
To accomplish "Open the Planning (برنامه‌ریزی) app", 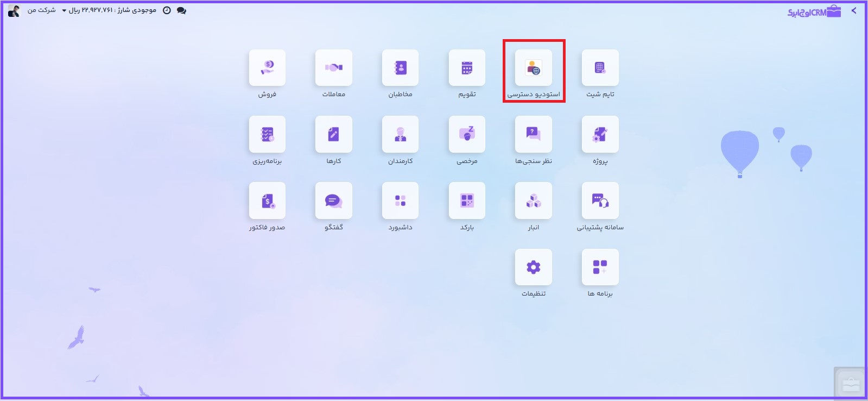I will [267, 134].
